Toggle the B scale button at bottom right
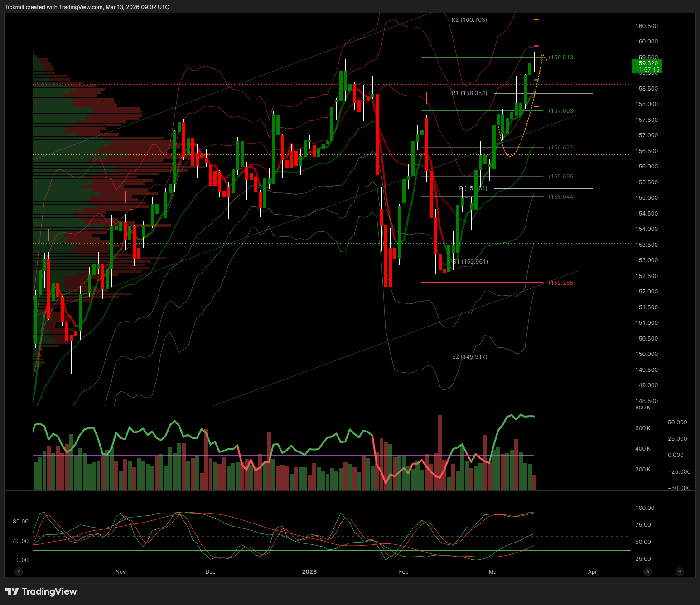700x605 pixels. [x=679, y=571]
